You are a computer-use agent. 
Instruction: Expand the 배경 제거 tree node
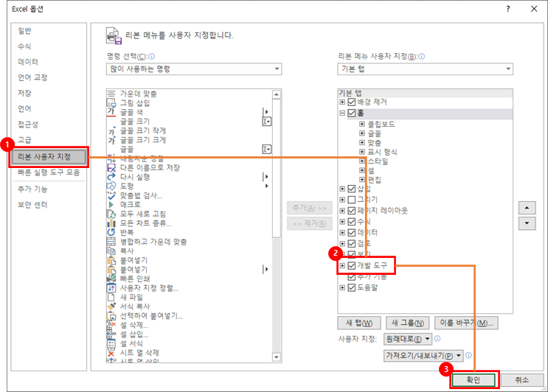[342, 102]
